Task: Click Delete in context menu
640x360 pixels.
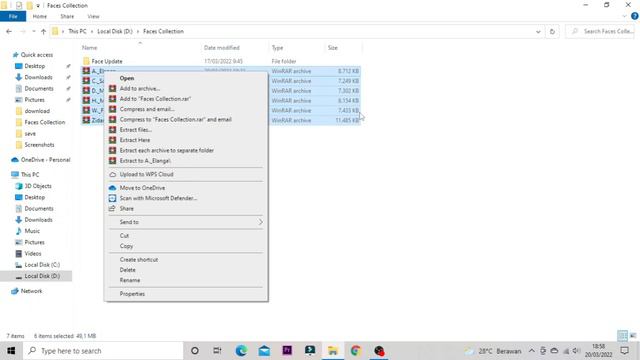Action: (x=127, y=270)
